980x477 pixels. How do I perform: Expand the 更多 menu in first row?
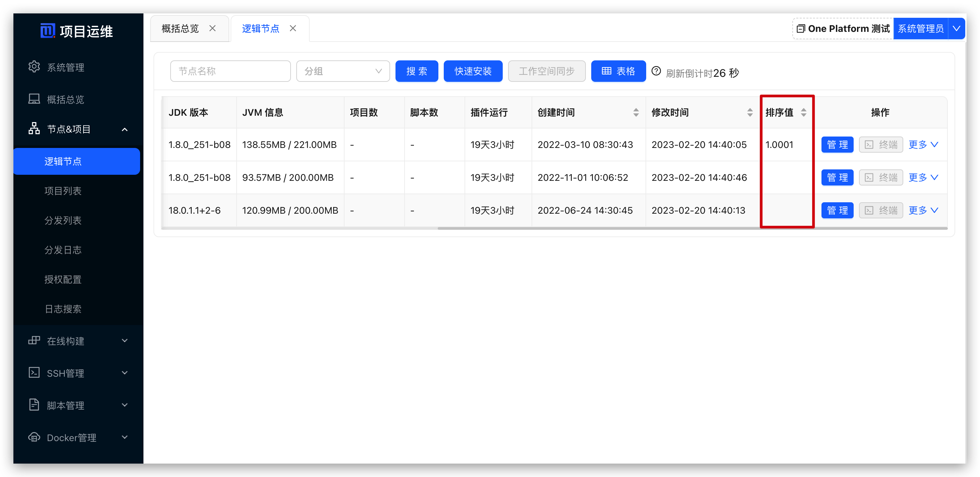(x=923, y=145)
